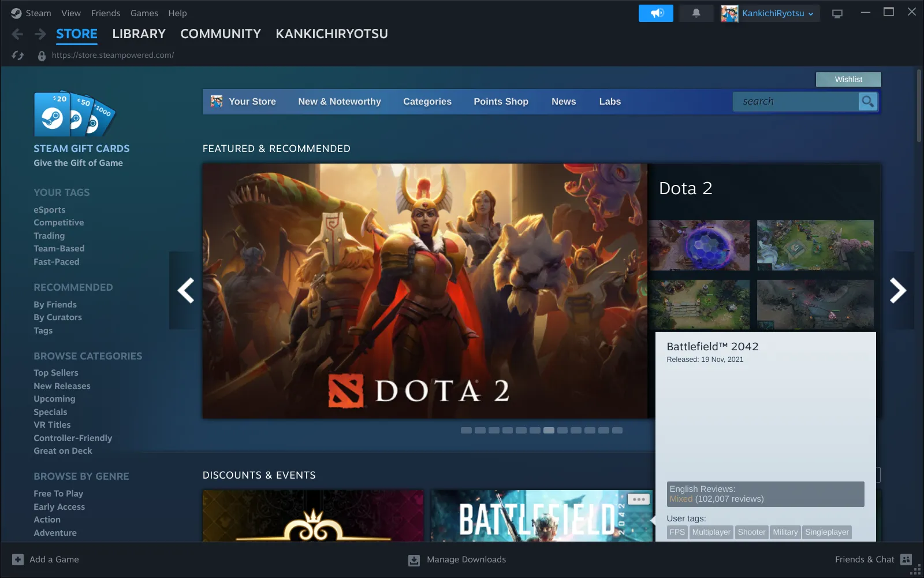Select the STORE section heading
The image size is (924, 578).
click(x=77, y=34)
